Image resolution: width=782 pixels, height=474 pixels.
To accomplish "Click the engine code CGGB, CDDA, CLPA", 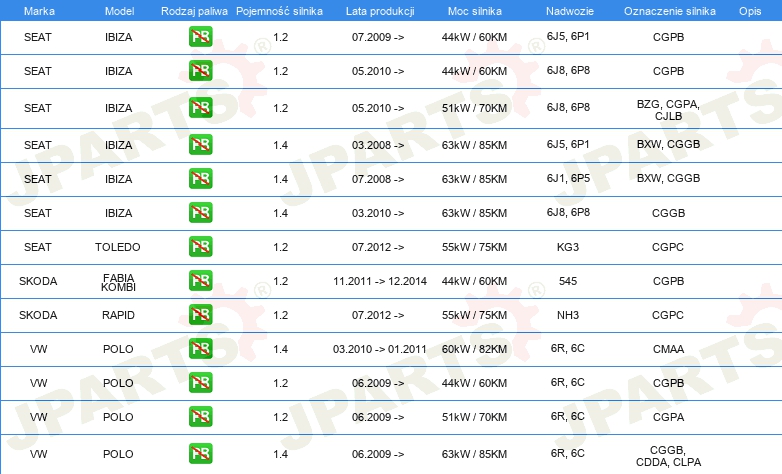I will pyautogui.click(x=668, y=456).
